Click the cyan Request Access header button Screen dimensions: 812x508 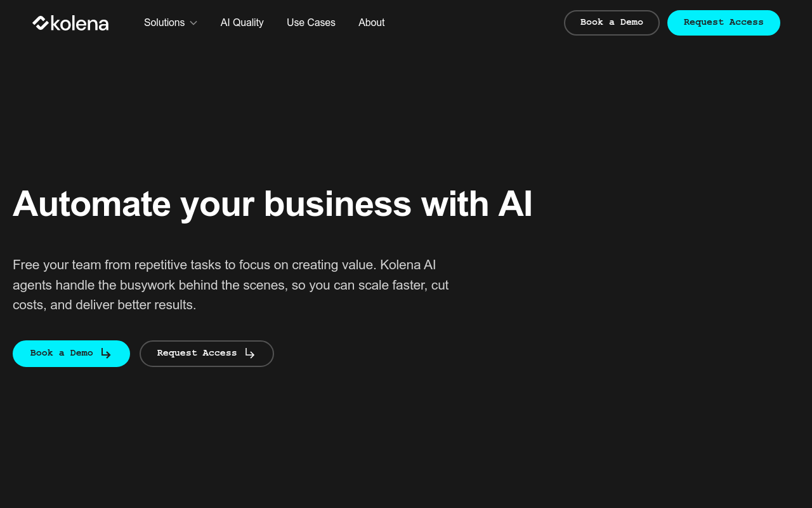point(723,23)
